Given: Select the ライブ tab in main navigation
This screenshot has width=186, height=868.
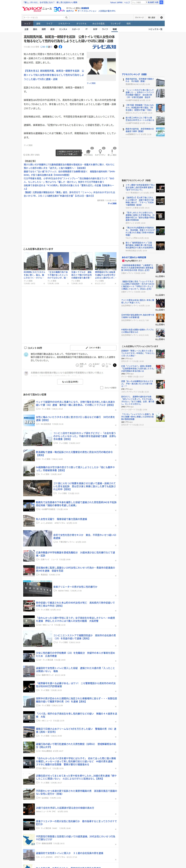Looking at the screenshot, I should tap(49, 24).
